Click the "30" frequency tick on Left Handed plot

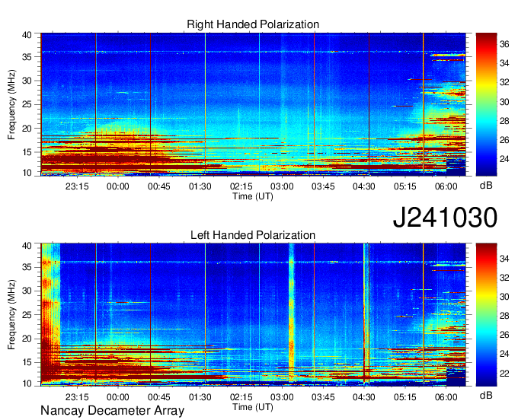pyautogui.click(x=27, y=291)
